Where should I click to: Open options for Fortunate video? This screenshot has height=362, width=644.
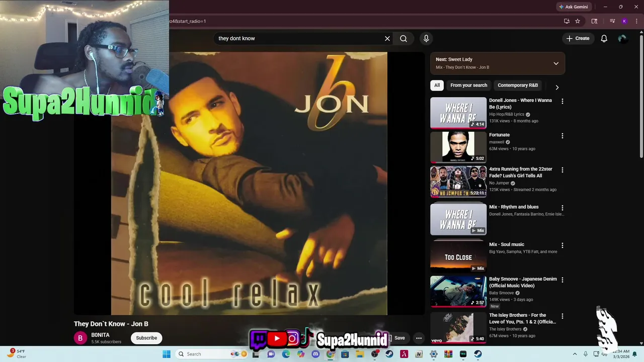(562, 136)
